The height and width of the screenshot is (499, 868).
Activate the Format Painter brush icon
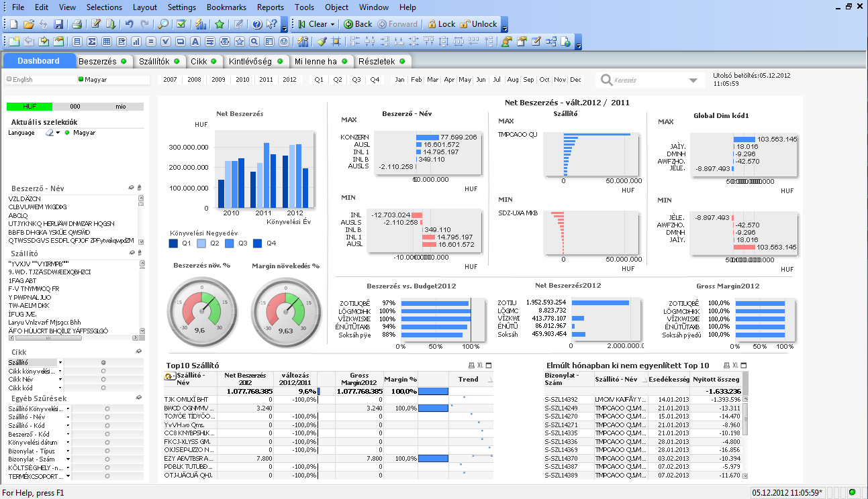[322, 42]
